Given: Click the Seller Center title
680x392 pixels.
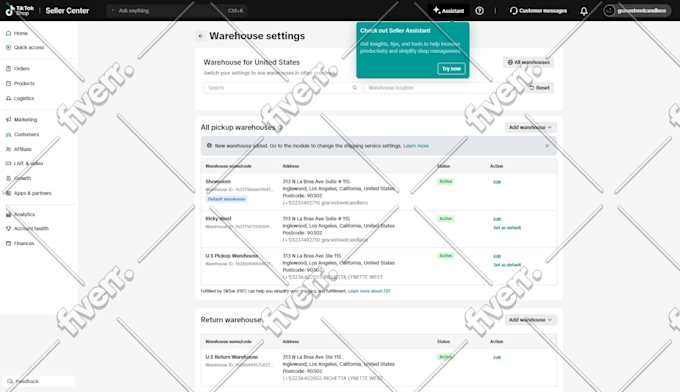Looking at the screenshot, I should (x=67, y=10).
